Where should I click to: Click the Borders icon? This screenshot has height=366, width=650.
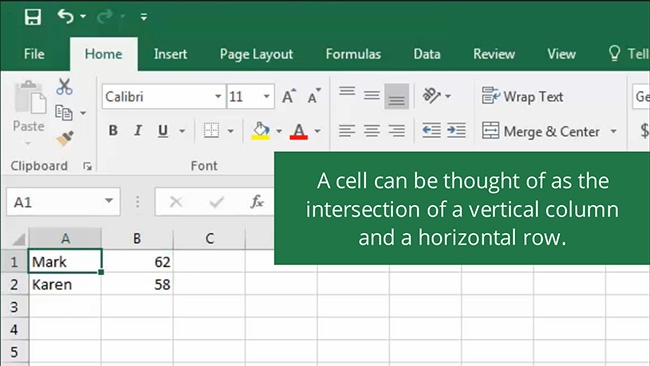coord(211,131)
